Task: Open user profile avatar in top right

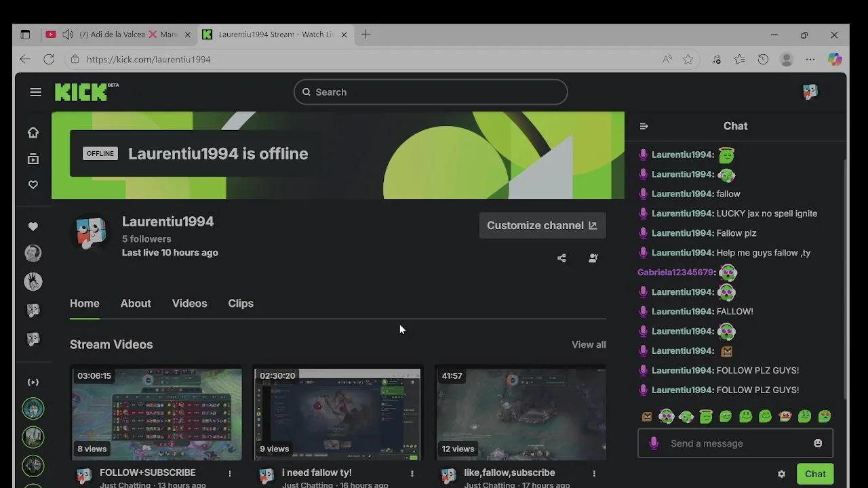Action: coord(810,92)
